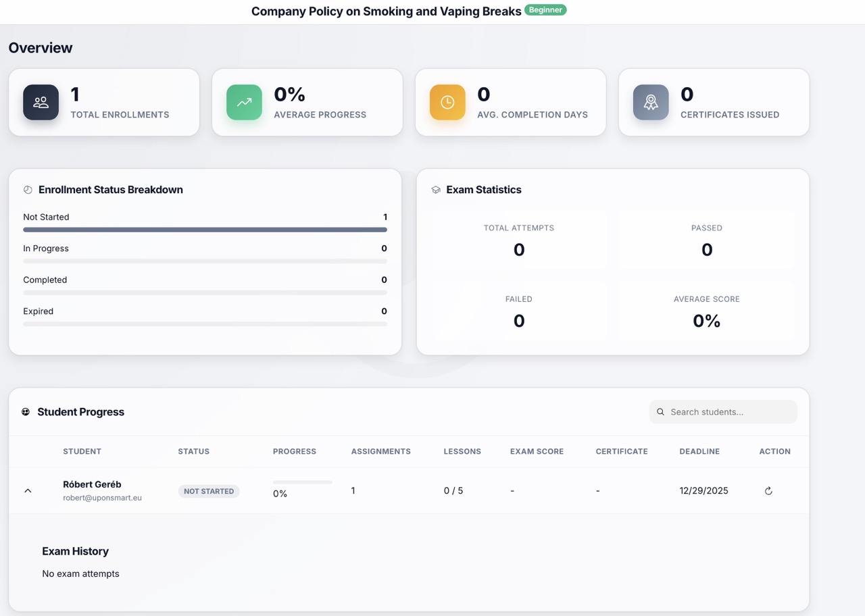The width and height of the screenshot is (865, 616).
Task: Click the Beginner level badge
Action: click(545, 10)
